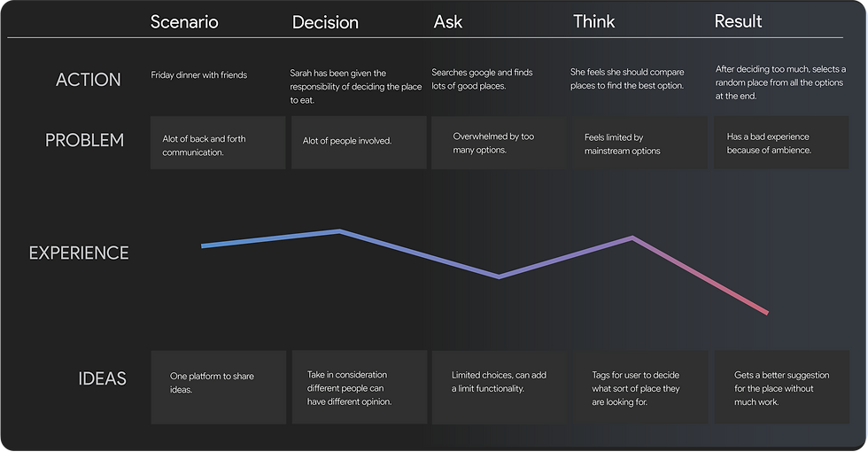Select the Ask column heading
Image resolution: width=868 pixels, height=475 pixels.
[448, 21]
